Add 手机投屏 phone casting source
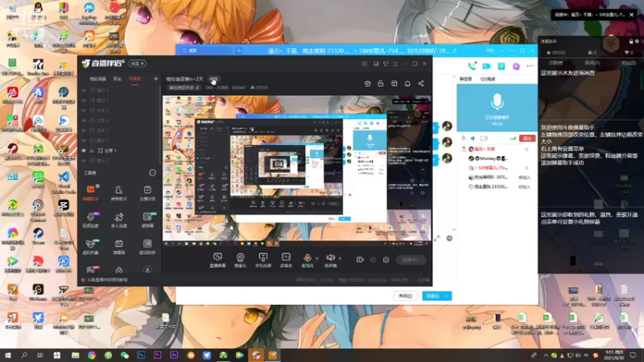644x362 pixels. point(263,260)
